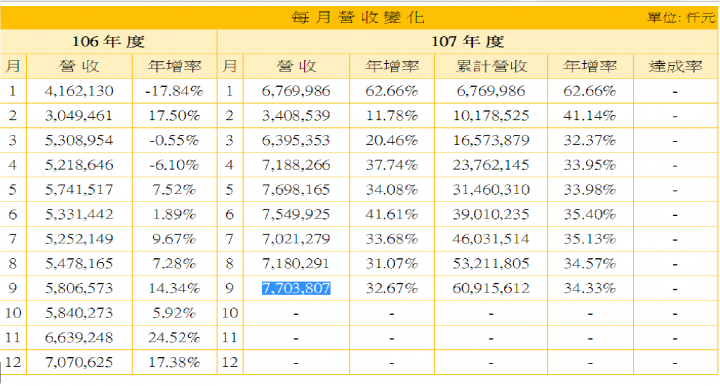Select 107 July revenue 7,021,279
720x386 pixels.
click(x=296, y=239)
